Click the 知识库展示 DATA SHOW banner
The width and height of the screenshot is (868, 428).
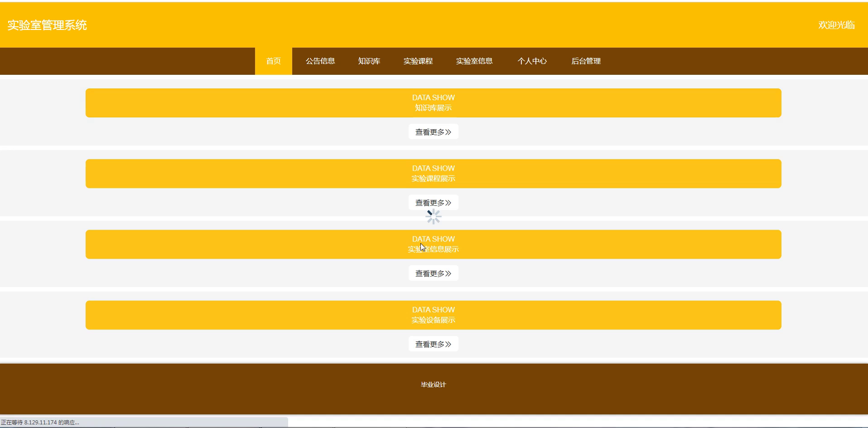434,103
